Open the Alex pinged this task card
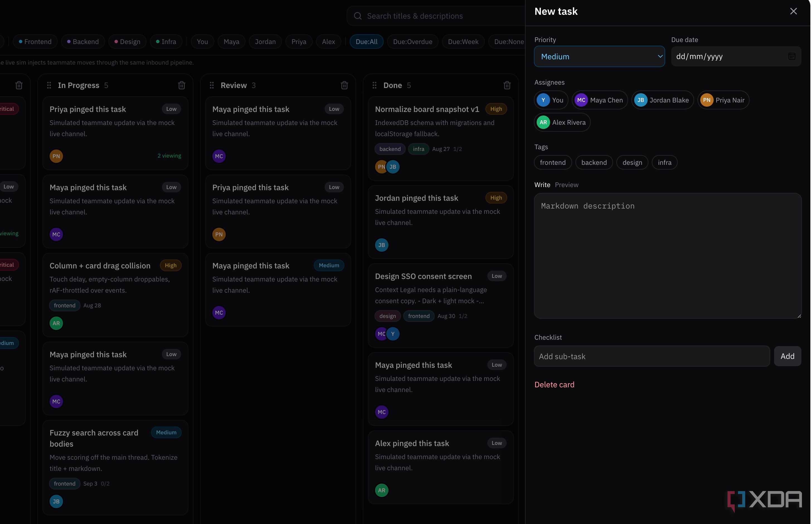This screenshot has height=524, width=812. point(441,467)
